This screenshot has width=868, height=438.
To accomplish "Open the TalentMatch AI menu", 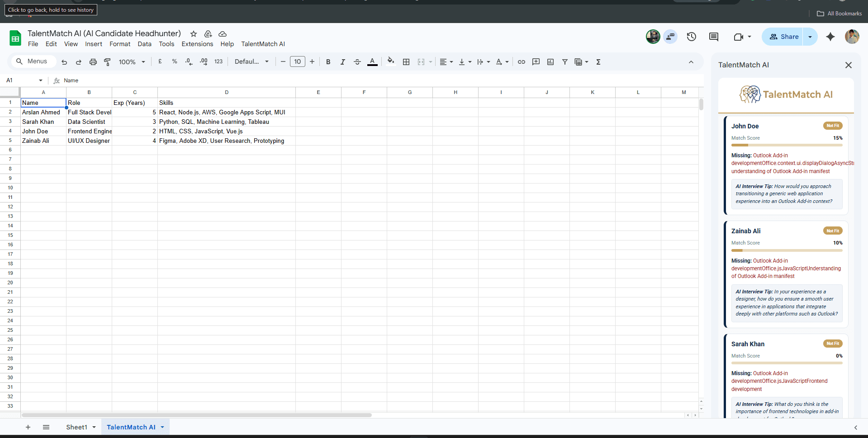I will point(263,44).
